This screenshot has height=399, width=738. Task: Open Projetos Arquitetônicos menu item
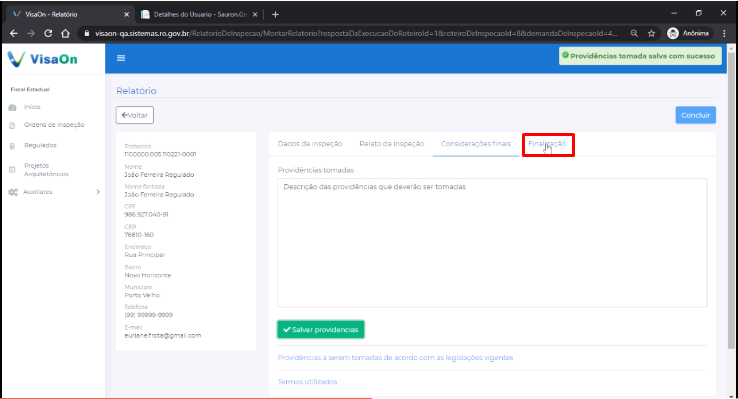(46, 170)
